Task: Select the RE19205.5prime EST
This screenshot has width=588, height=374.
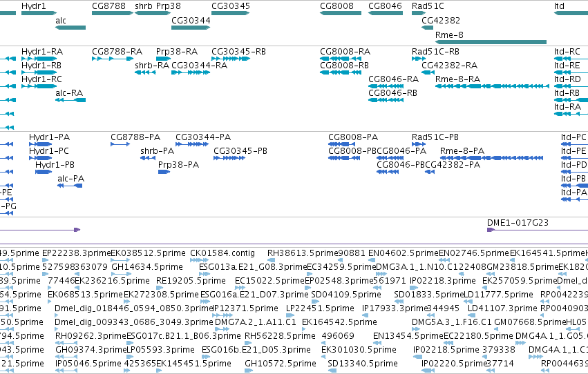Action: pos(160,288)
